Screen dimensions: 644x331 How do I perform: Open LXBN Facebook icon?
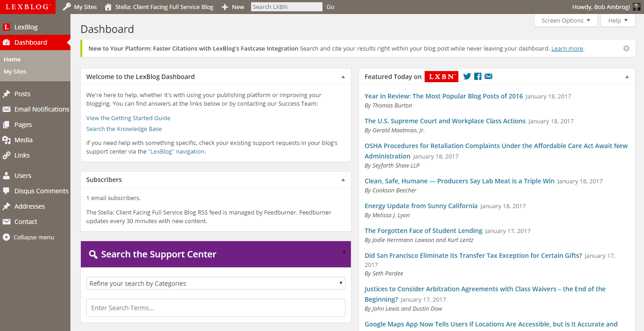click(478, 77)
